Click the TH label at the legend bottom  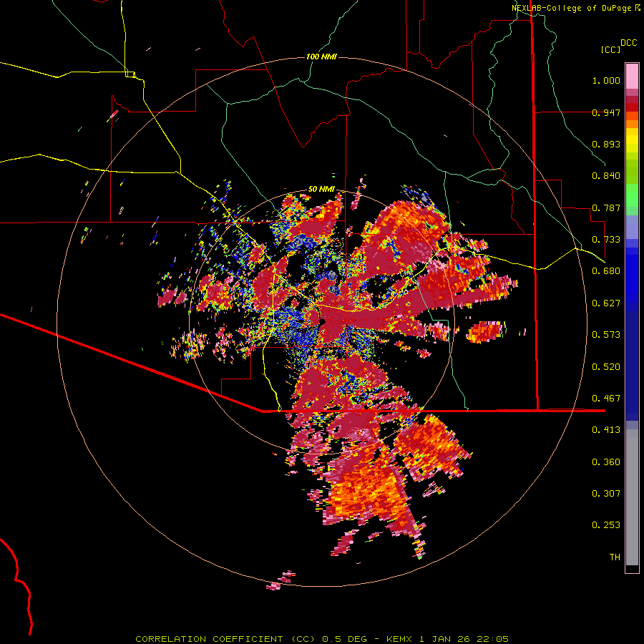(x=615, y=557)
